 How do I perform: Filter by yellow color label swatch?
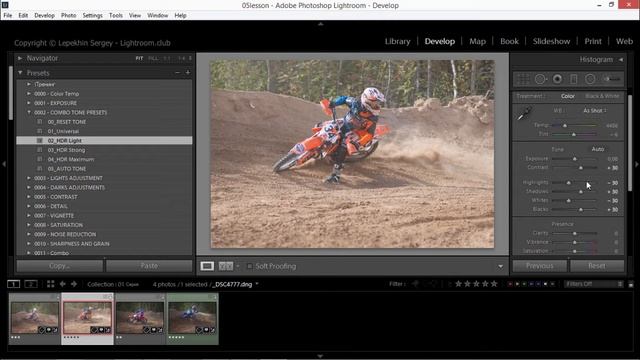517,284
